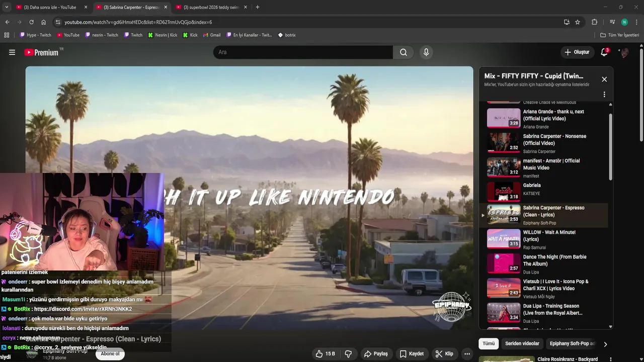Image resolution: width=644 pixels, height=362 pixels.
Task: Install app icon in address bar
Action: pos(567,22)
